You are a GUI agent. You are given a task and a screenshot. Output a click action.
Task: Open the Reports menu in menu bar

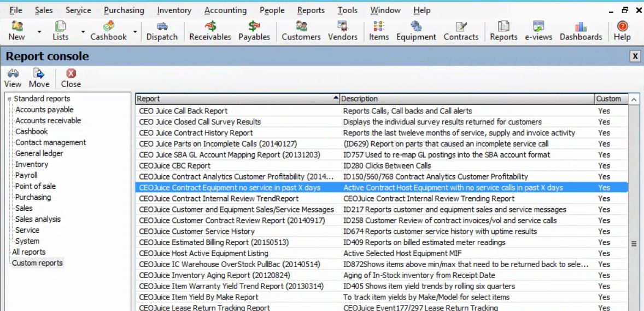pos(311,10)
